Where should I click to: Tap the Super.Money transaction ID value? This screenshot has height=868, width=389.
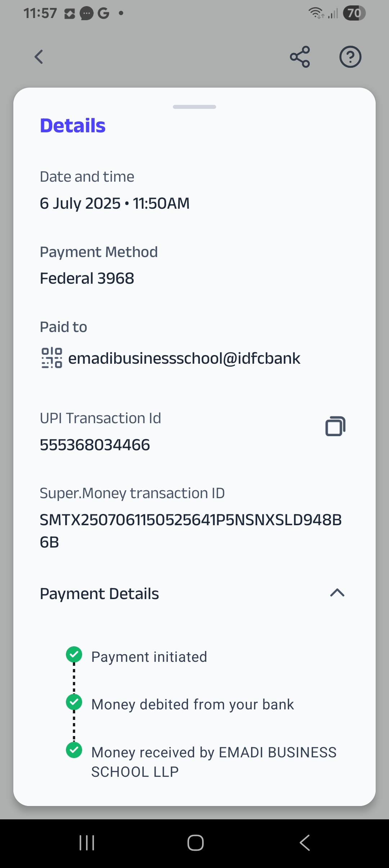click(191, 531)
